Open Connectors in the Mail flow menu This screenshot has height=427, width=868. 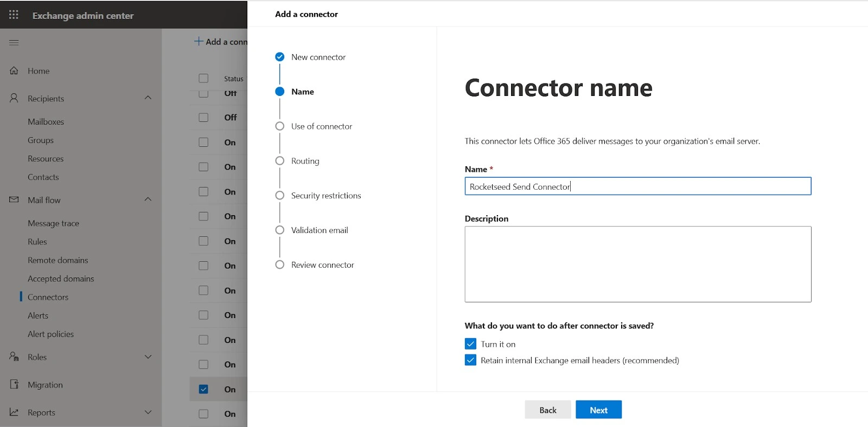pos(48,297)
